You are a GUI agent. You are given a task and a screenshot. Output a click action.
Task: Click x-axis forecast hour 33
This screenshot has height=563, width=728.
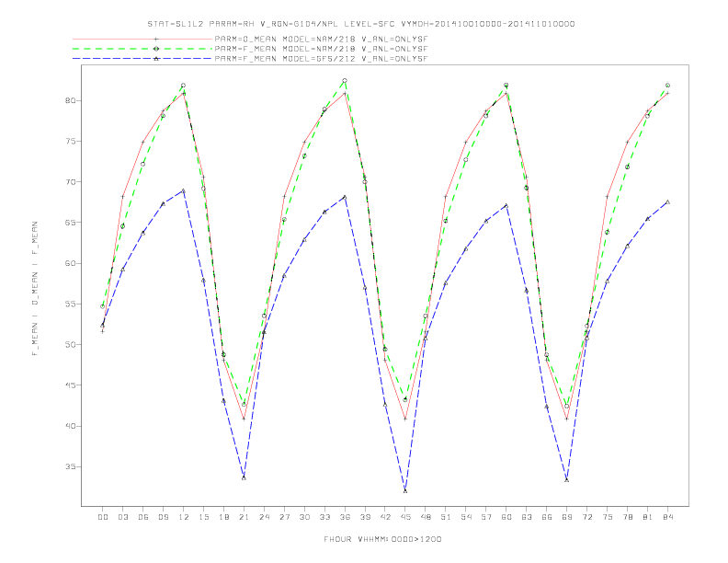click(324, 517)
